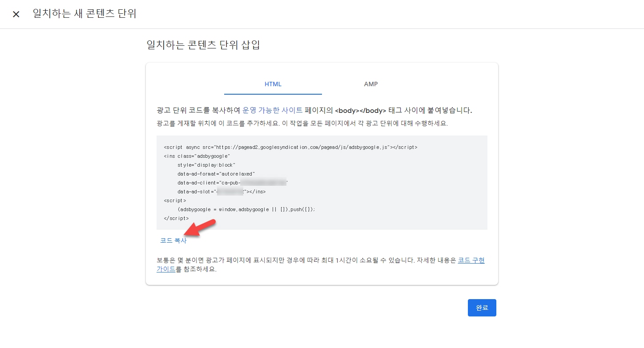Open the 운영 가능한 사이트 link
This screenshot has width=644, height=348.
click(x=273, y=110)
